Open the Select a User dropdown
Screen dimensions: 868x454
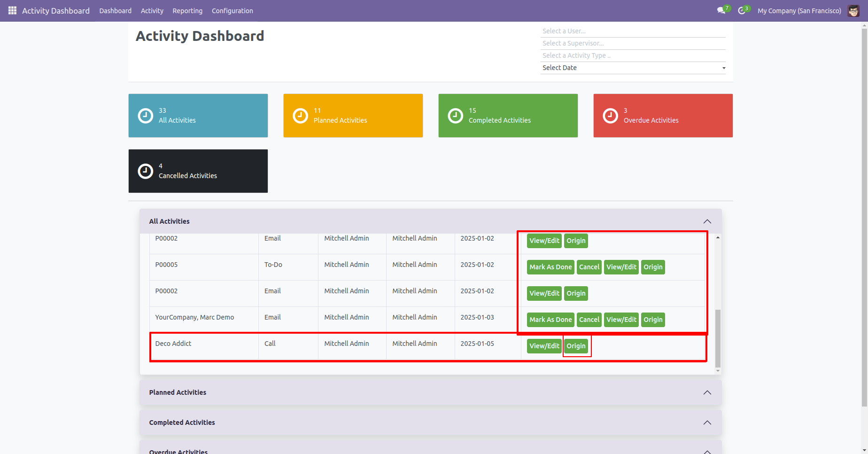[x=633, y=31]
